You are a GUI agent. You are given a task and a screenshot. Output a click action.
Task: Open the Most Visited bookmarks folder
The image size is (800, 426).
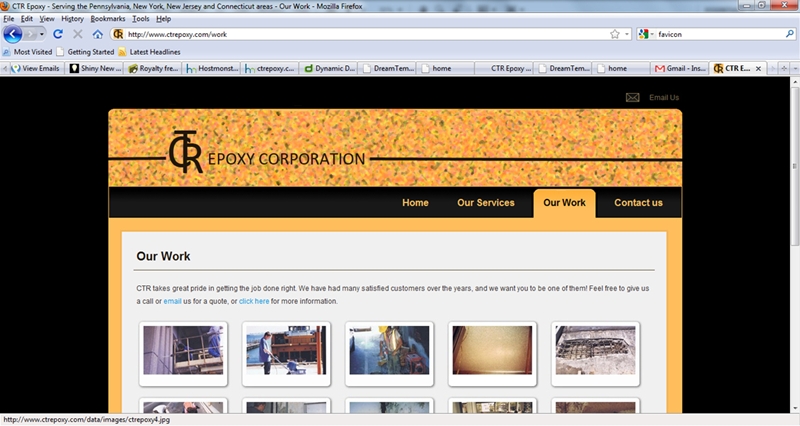(28, 52)
